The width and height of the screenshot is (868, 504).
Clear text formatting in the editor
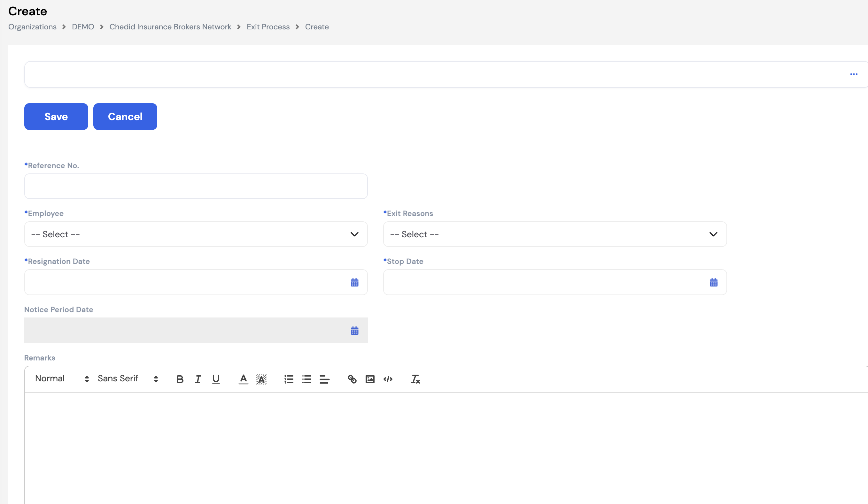pyautogui.click(x=415, y=379)
